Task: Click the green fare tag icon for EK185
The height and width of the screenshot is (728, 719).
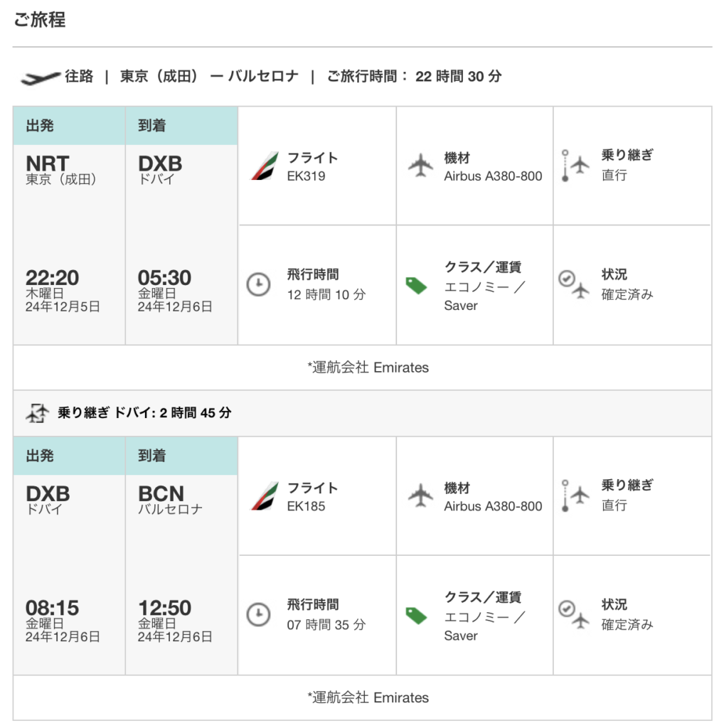Action: pos(416,615)
